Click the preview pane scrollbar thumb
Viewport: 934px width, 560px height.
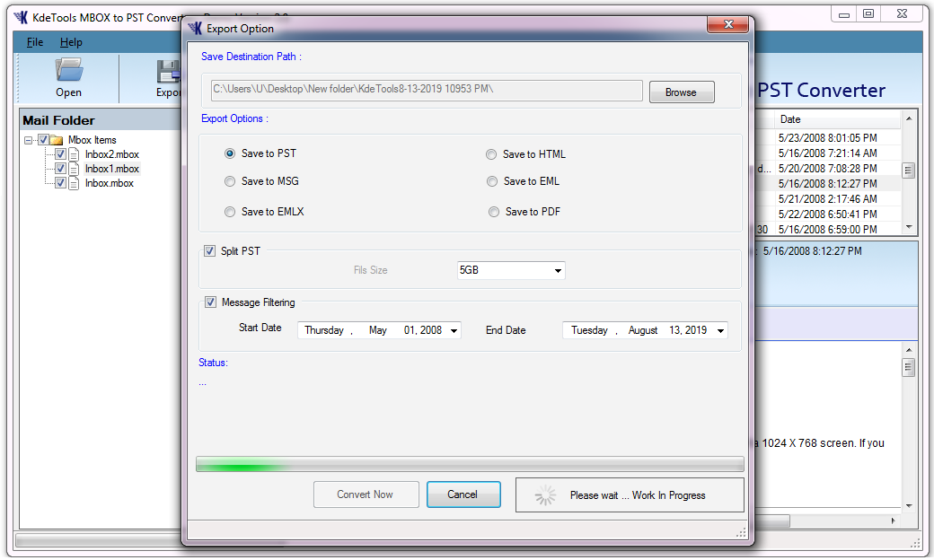(908, 367)
